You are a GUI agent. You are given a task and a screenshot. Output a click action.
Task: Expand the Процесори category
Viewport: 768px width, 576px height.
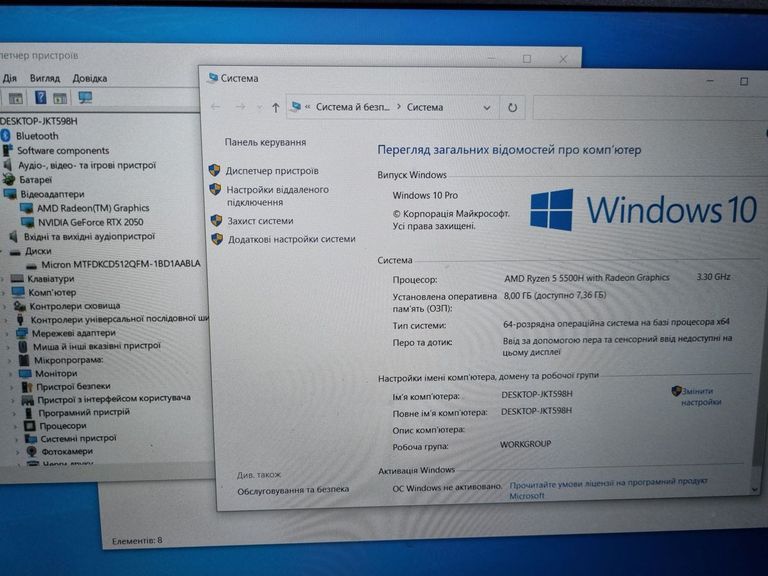pos(14,425)
